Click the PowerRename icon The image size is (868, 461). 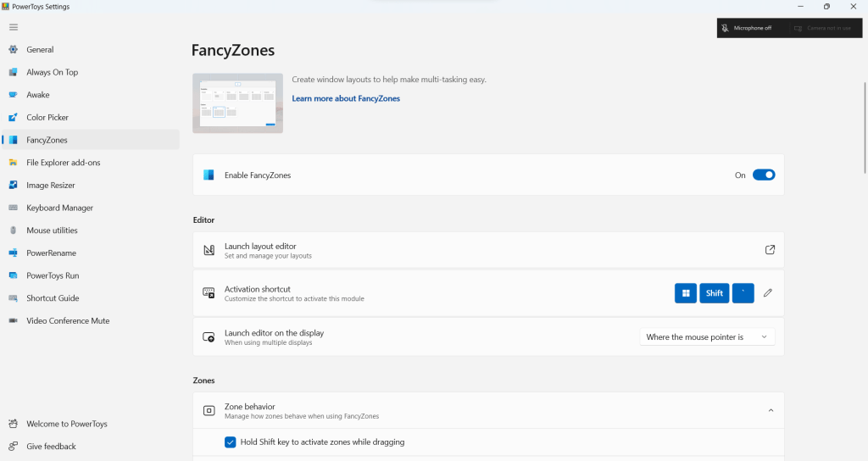[x=14, y=253]
